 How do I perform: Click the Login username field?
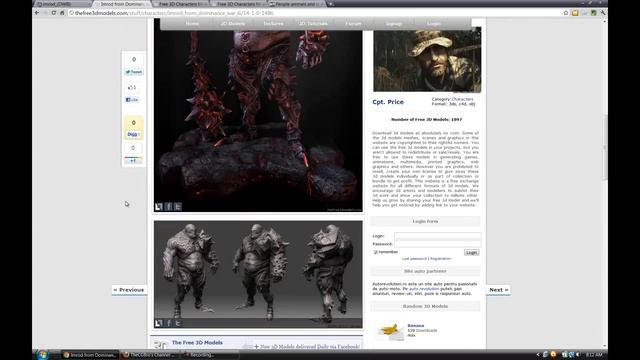coord(438,236)
